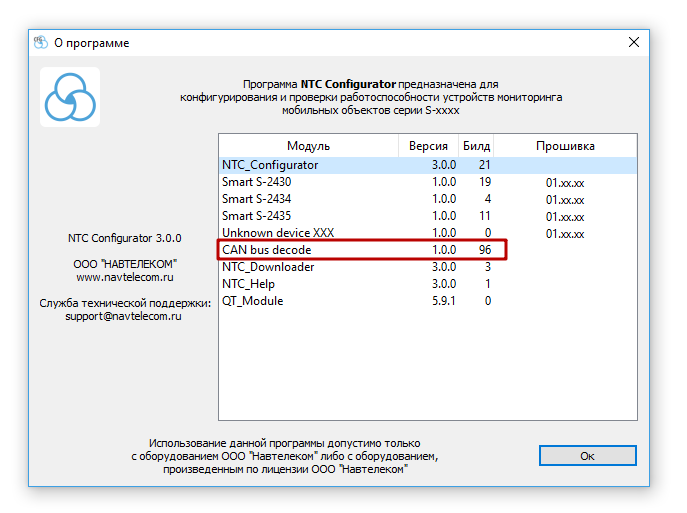Click the Модуль column header
The height and width of the screenshot is (513, 687).
[x=308, y=146]
